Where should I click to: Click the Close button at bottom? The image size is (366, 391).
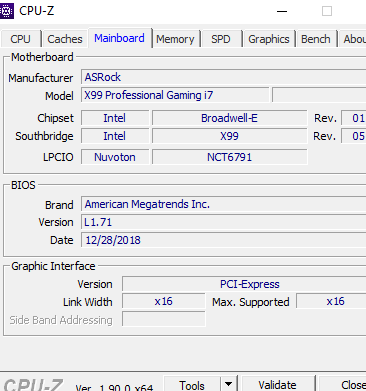point(343,384)
